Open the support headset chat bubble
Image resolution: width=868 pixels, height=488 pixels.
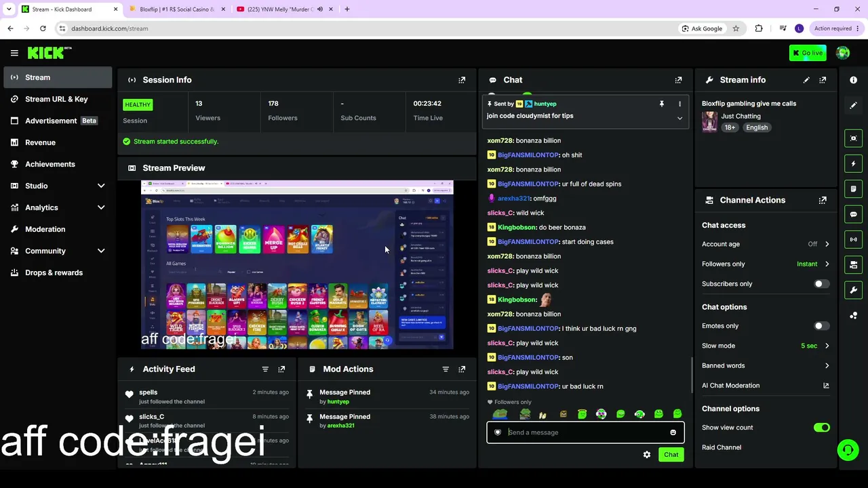click(x=848, y=449)
